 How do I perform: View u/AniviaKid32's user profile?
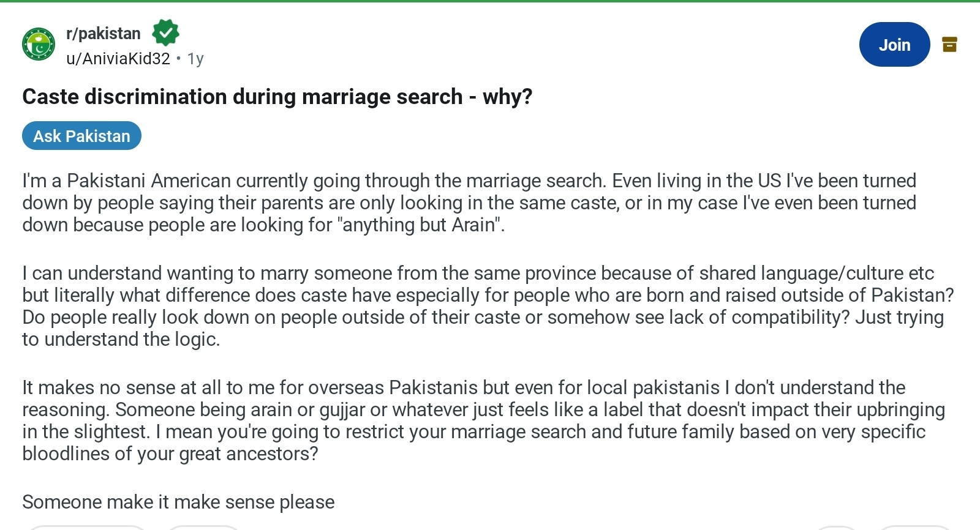click(x=118, y=59)
